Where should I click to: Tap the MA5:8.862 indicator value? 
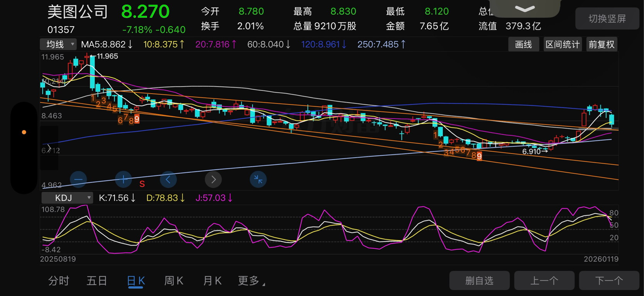[107, 44]
